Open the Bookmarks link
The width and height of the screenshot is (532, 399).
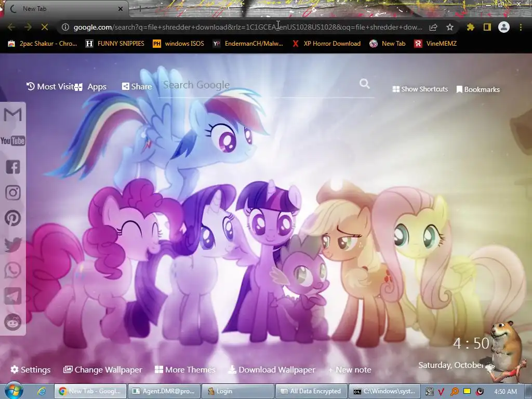478,89
